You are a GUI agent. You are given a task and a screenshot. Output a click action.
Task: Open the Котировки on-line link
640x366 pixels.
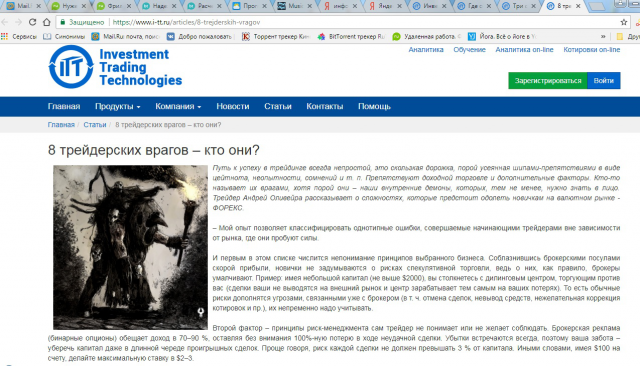591,50
